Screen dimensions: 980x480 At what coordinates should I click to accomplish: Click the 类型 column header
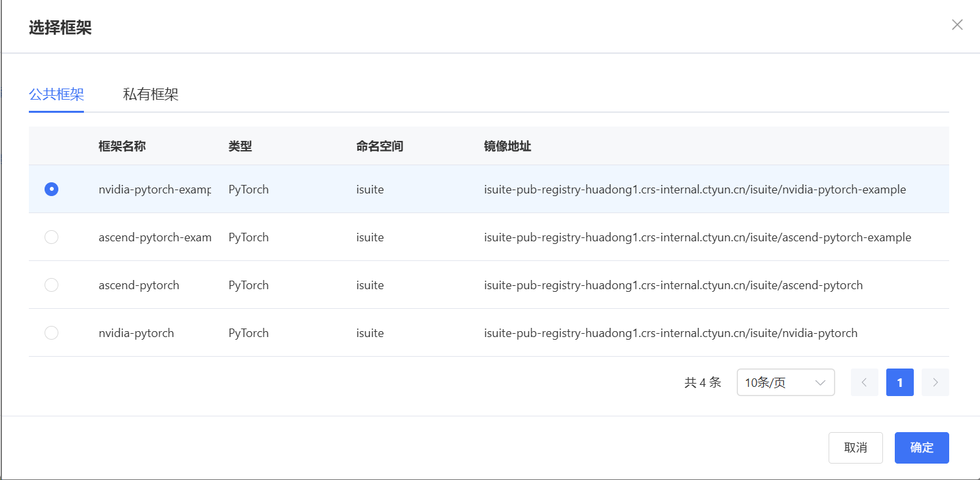point(240,146)
